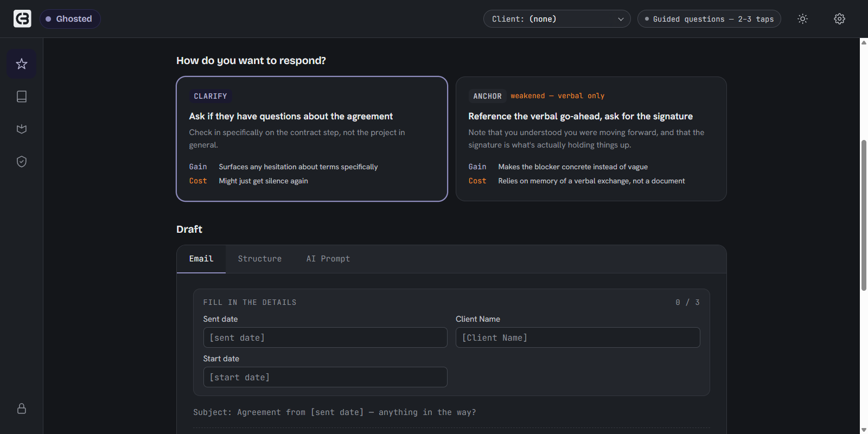Select the Clarify response card

pos(312,139)
